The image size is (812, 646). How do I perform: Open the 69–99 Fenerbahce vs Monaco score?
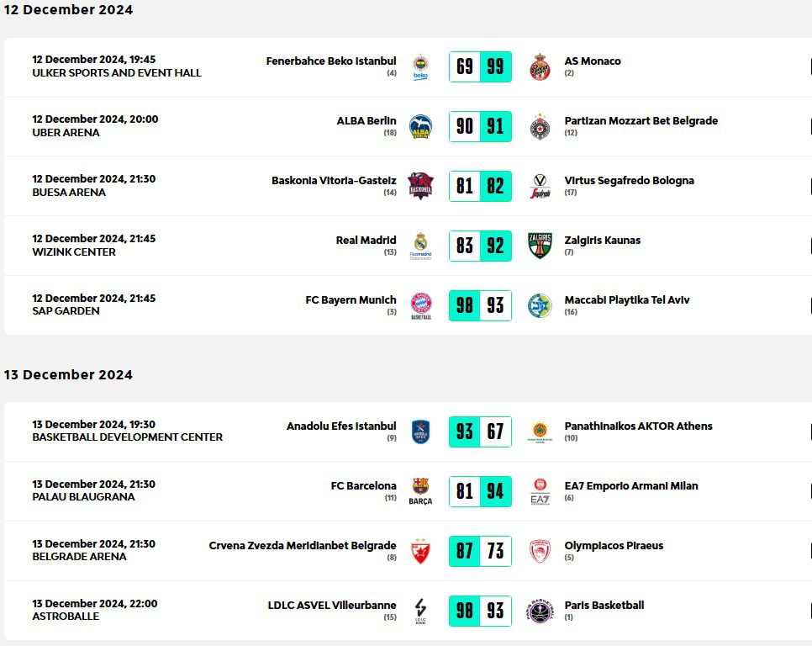click(480, 66)
